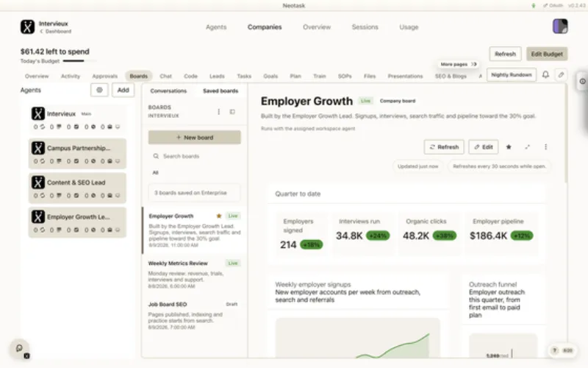Toggle the star in Employer Growth board header
The width and height of the screenshot is (588, 368).
509,146
